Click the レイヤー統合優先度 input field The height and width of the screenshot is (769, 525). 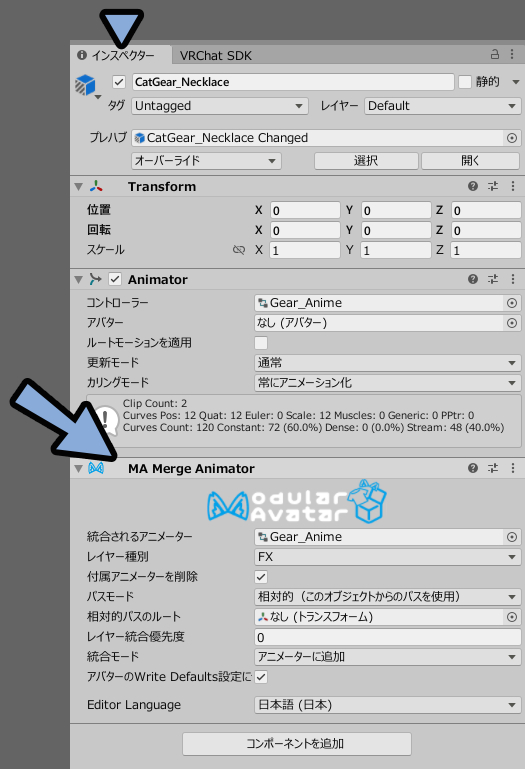click(388, 637)
